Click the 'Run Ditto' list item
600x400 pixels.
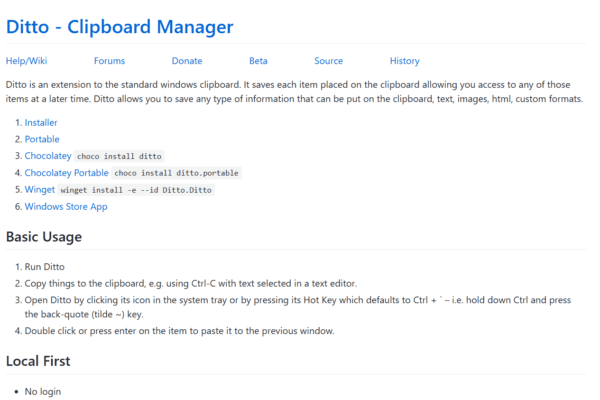[46, 268]
